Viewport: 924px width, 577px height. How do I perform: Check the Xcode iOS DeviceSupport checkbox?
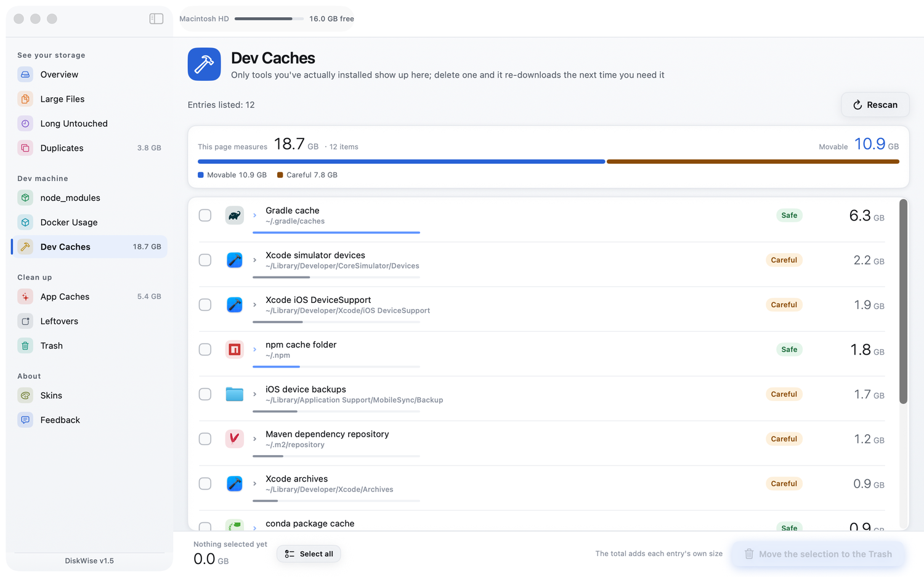(x=205, y=305)
